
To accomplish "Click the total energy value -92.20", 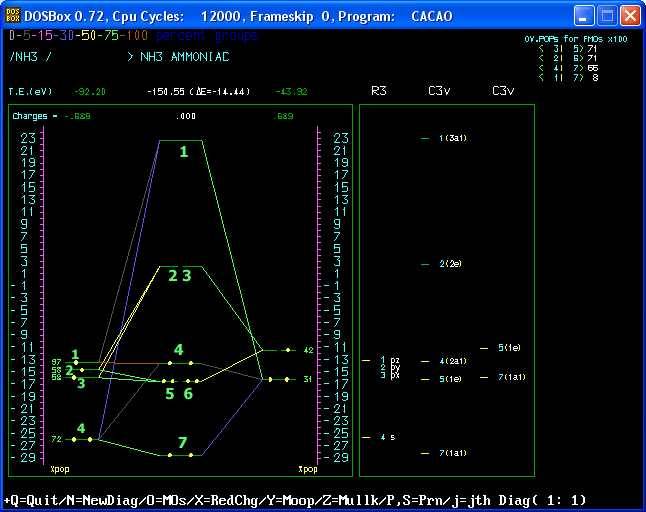I will 89,91.
